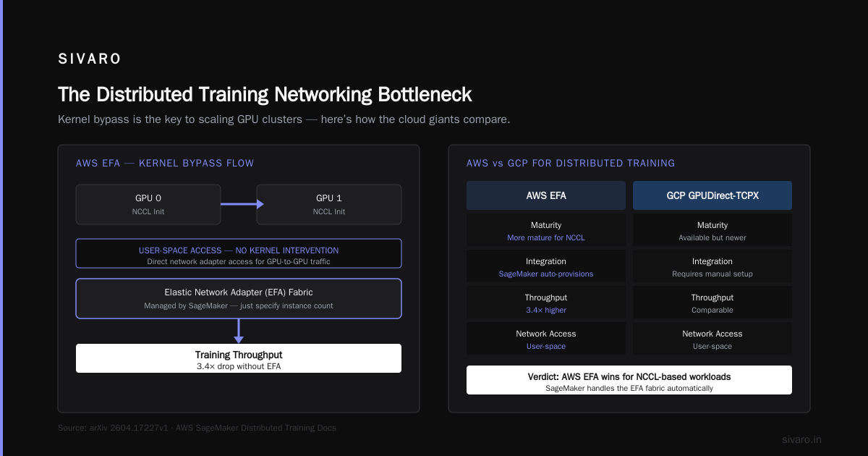Viewport: 868px width, 456px height.
Task: Click "Requires manual setup" cell
Action: pos(712,274)
